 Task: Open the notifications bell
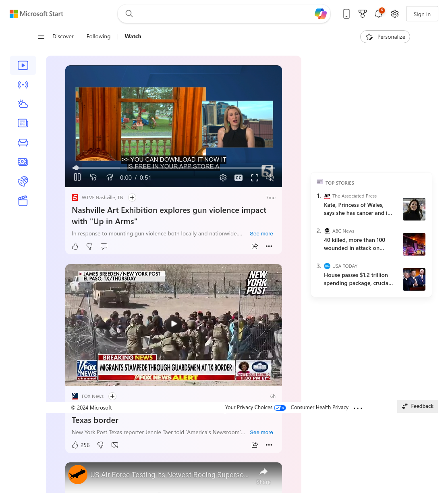(x=379, y=14)
